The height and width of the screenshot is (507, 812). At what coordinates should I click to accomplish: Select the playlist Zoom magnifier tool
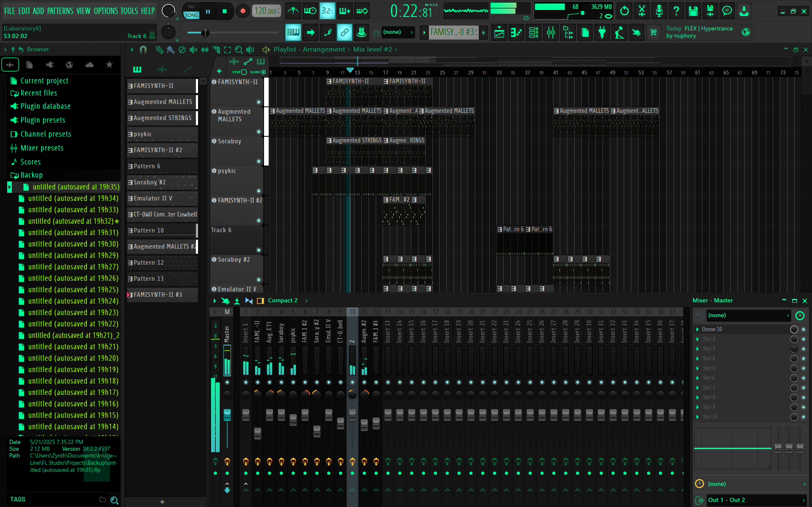pos(239,49)
